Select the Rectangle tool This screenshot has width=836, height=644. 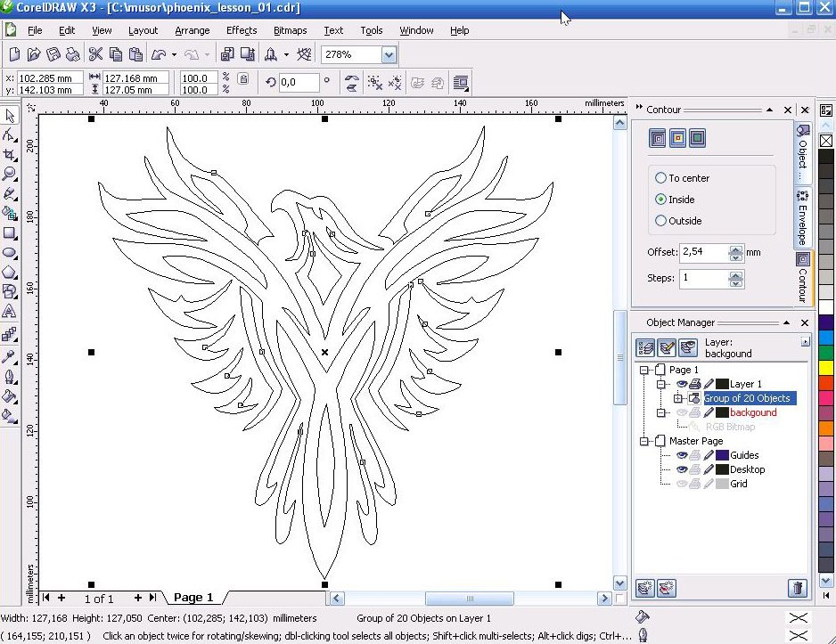click(10, 233)
